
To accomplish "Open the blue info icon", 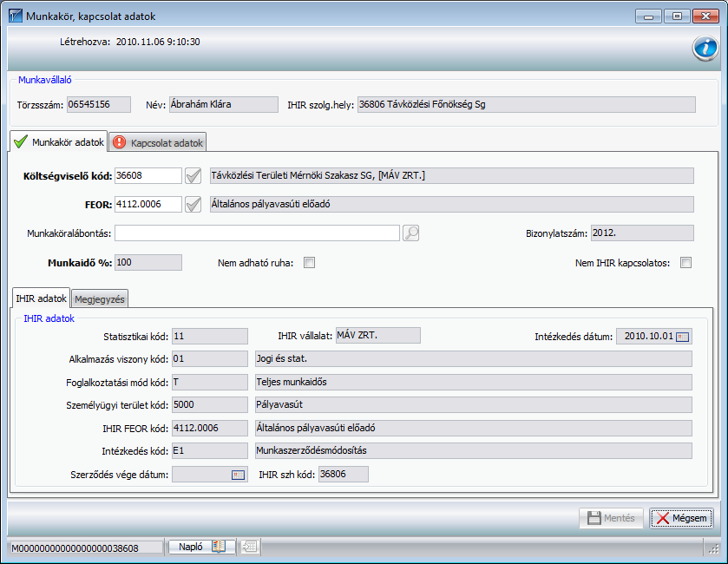I will tap(705, 48).
